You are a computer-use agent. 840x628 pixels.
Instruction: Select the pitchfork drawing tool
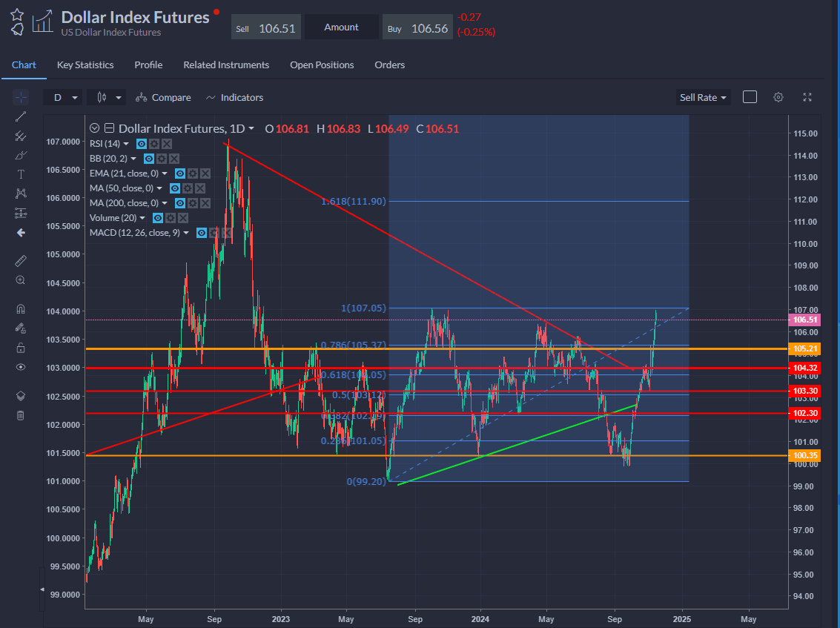coord(21,136)
